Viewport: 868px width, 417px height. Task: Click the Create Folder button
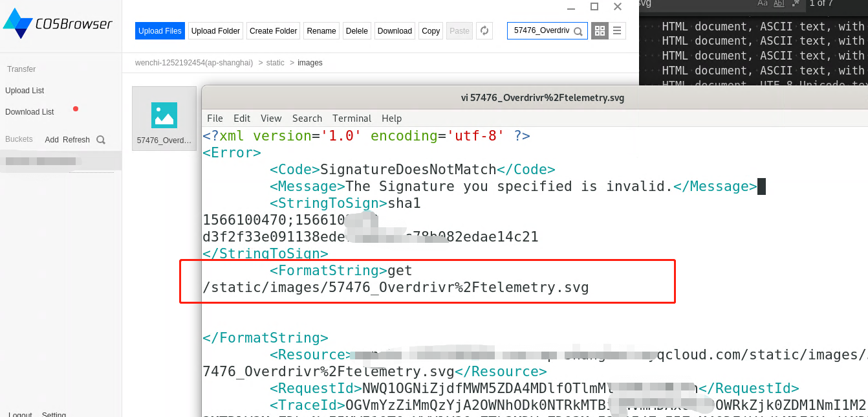[273, 30]
